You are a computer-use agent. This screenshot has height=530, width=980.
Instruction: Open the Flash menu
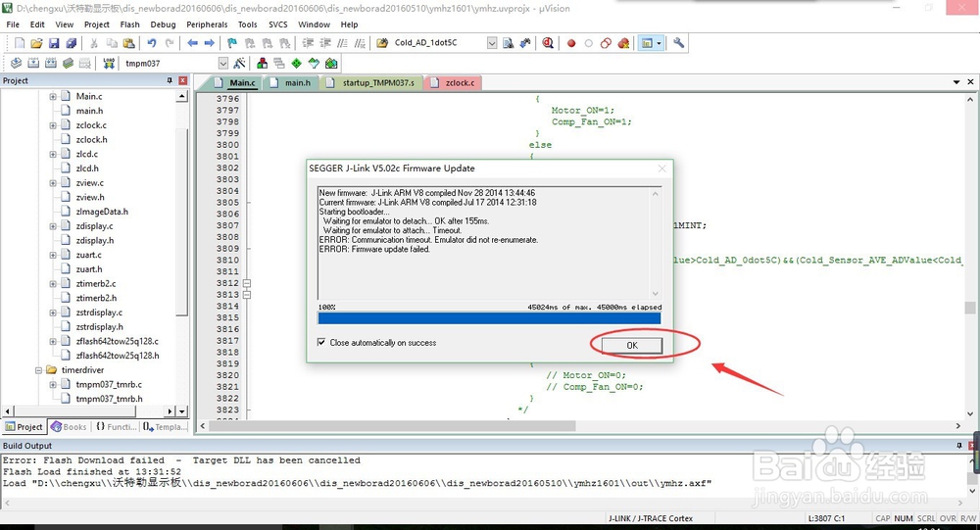pos(130,24)
